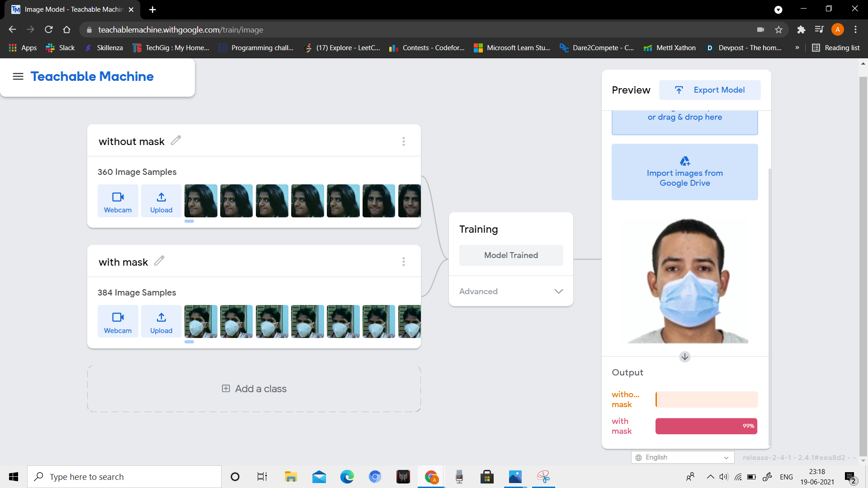Click the down arrow above Output

(x=684, y=357)
